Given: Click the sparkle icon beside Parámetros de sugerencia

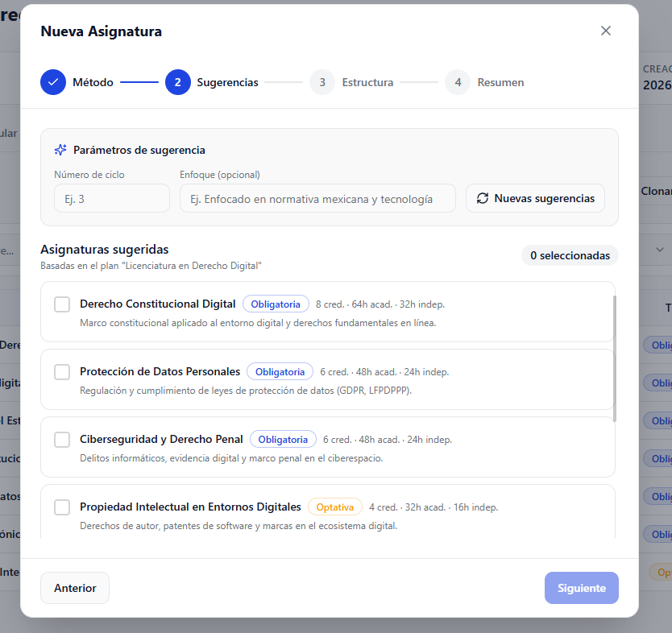Looking at the screenshot, I should point(60,150).
